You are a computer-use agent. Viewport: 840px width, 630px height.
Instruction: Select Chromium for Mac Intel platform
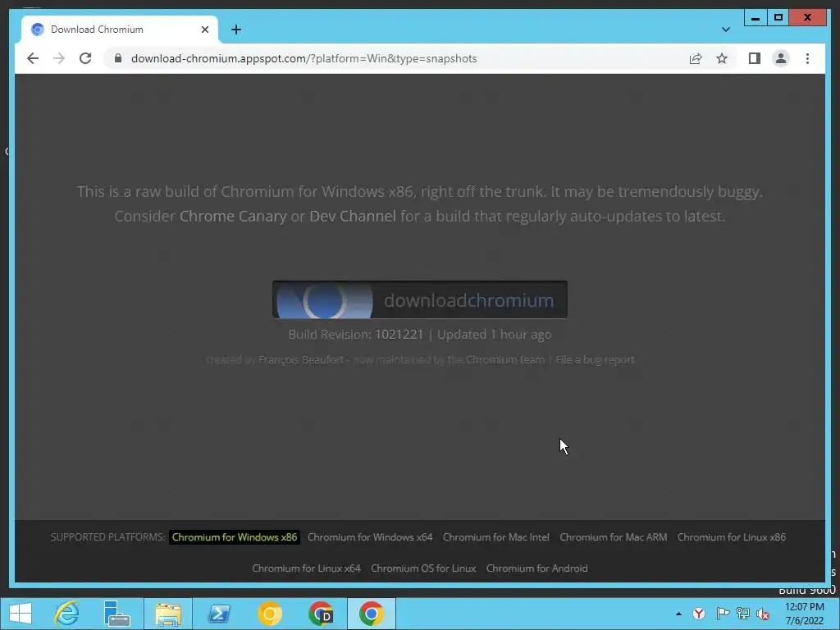(496, 537)
